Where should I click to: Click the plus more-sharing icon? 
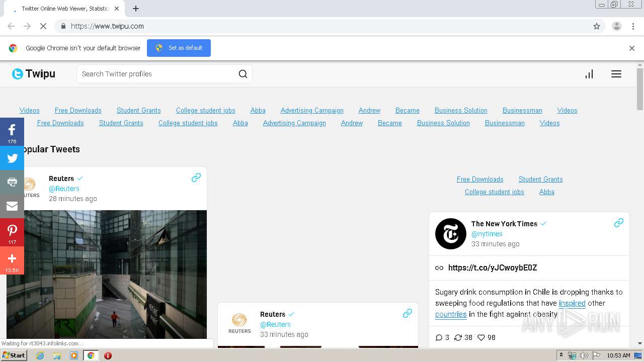[x=12, y=260]
